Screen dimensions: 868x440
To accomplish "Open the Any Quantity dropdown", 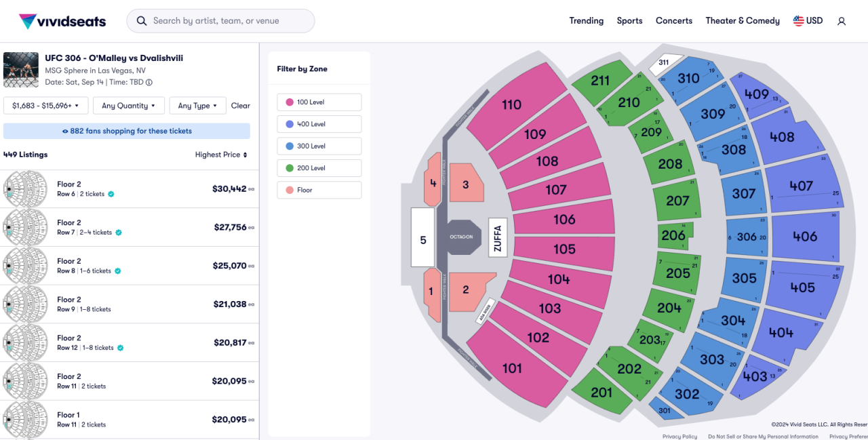I will coord(128,105).
